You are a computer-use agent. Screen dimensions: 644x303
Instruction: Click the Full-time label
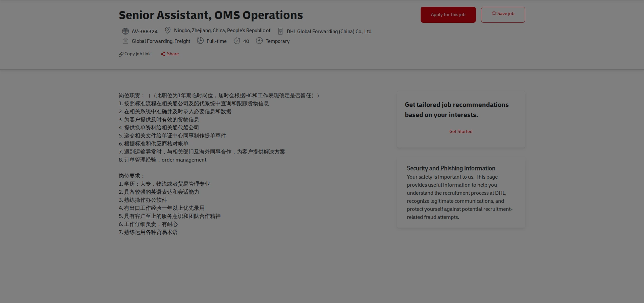point(217,41)
